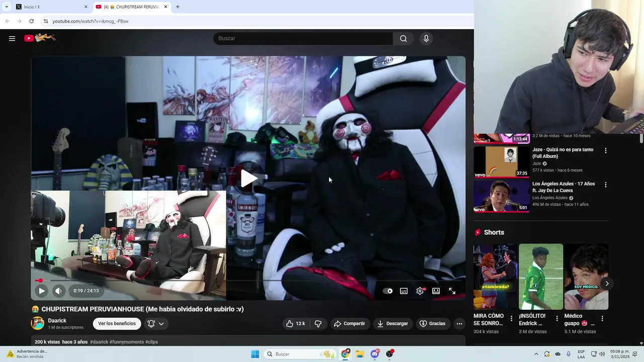The height and width of the screenshot is (362, 644).
Task: Open options menu for Los Ángeles Azules video
Action: [x=605, y=185]
